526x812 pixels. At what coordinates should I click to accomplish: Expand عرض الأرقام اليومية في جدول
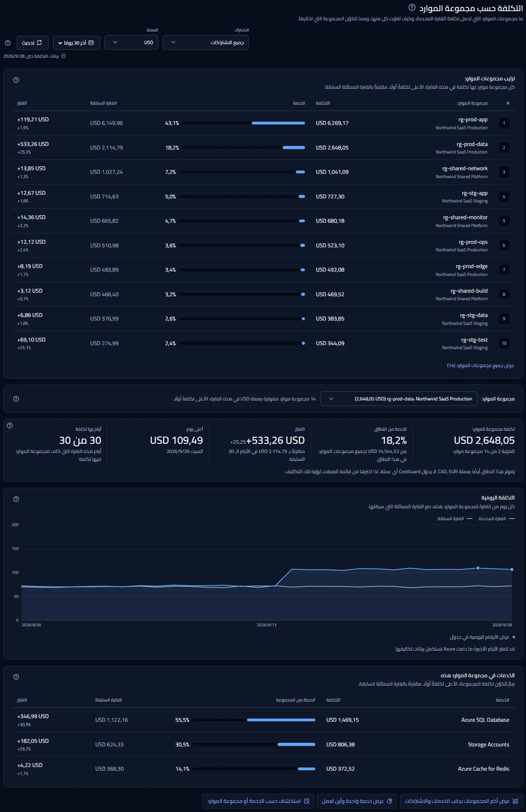482,637
